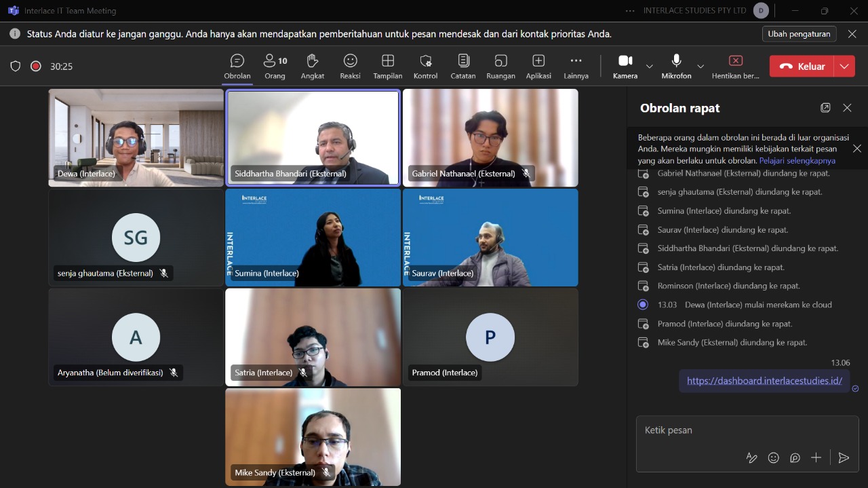Viewport: 868px width, 488px height.
Task: Expand the microphone options arrow
Action: point(701,67)
